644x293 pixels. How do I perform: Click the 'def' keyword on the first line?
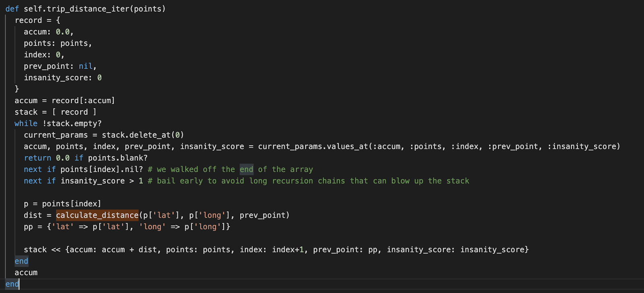(x=12, y=9)
